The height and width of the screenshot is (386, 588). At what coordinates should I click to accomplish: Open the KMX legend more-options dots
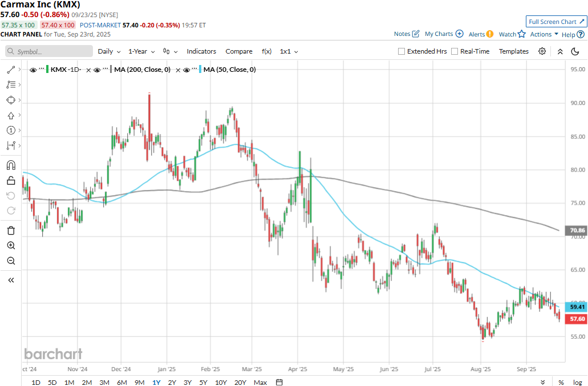pos(42,69)
